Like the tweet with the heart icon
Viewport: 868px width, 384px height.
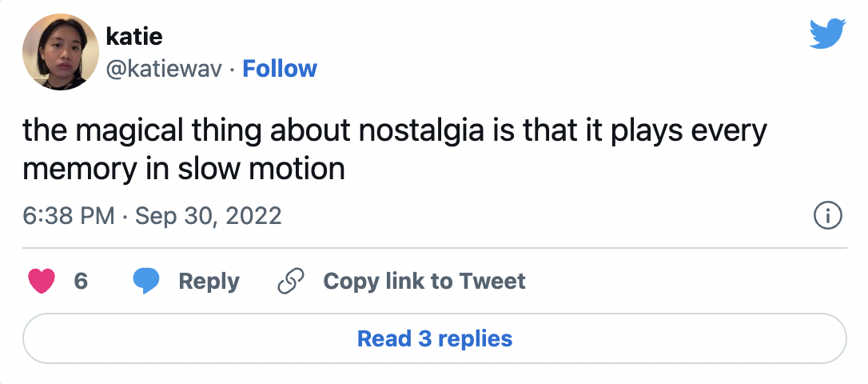[x=42, y=282]
